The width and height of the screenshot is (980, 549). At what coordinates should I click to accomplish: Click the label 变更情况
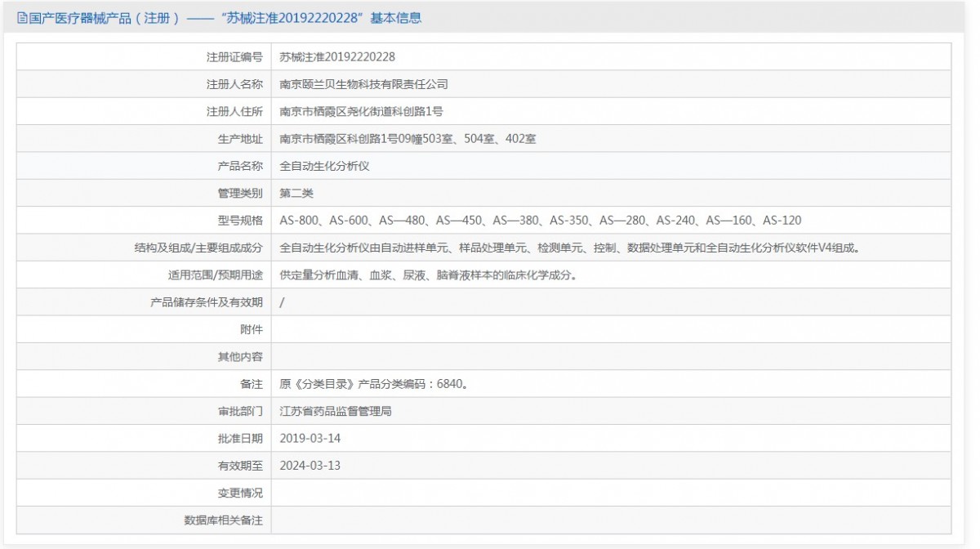tap(241, 493)
